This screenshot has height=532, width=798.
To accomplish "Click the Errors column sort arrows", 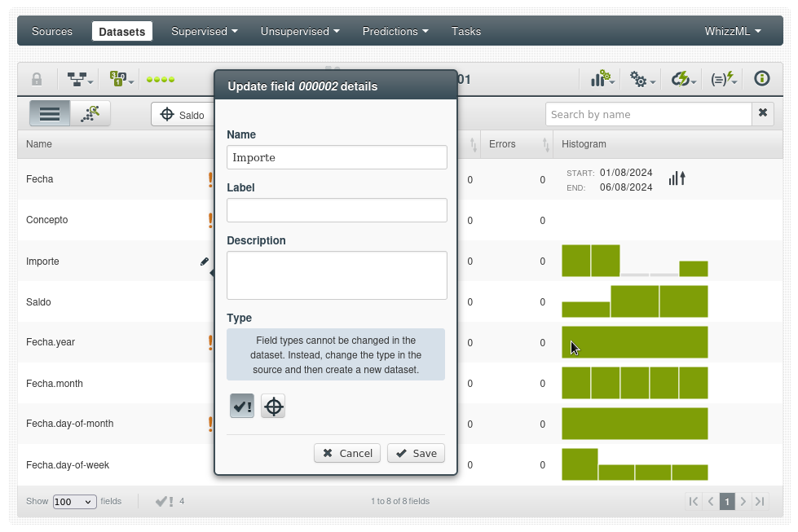I will coord(546,144).
